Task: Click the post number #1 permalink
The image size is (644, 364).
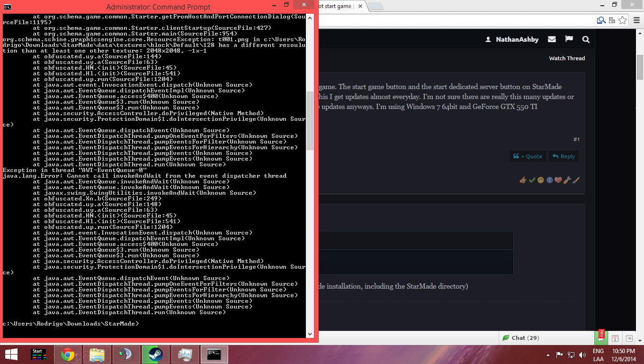Action: coord(576,139)
